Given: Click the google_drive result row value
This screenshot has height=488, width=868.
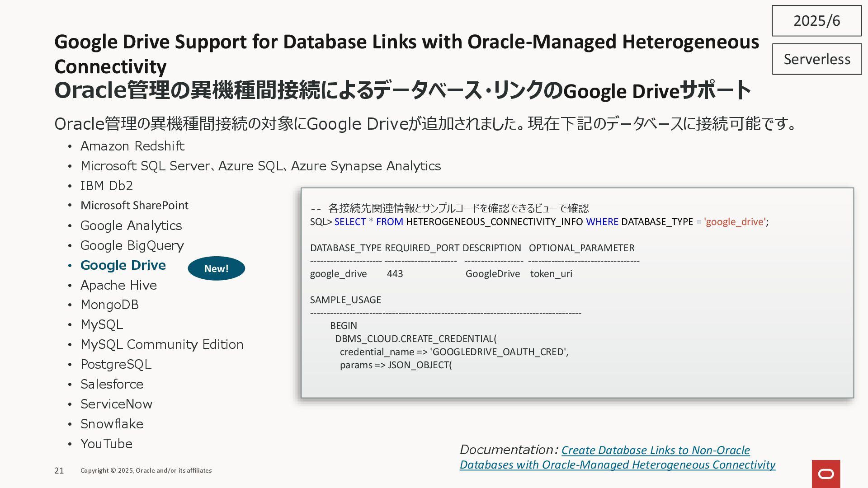Looking at the screenshot, I should (338, 274).
